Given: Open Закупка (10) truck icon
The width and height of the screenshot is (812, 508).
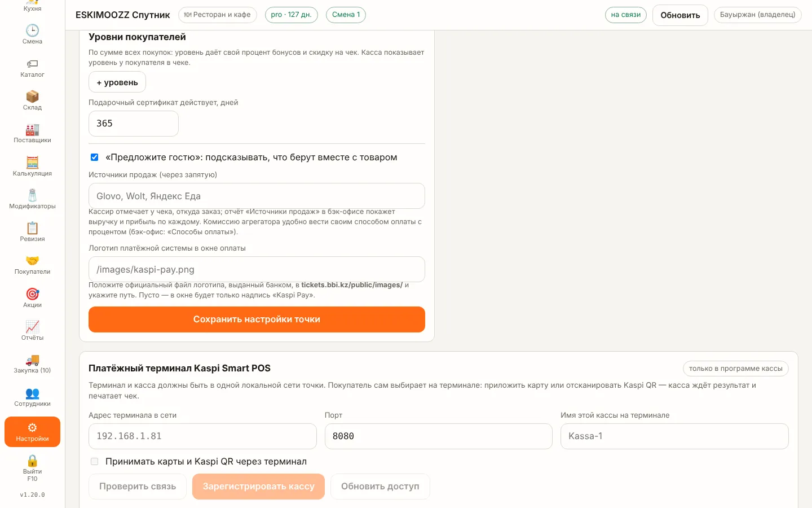Looking at the screenshot, I should [32, 364].
